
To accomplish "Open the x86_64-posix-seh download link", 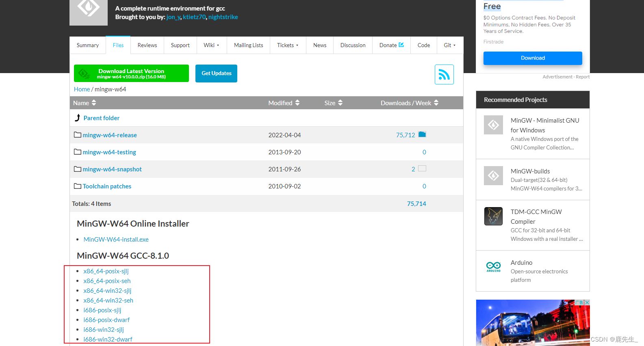I will (107, 281).
